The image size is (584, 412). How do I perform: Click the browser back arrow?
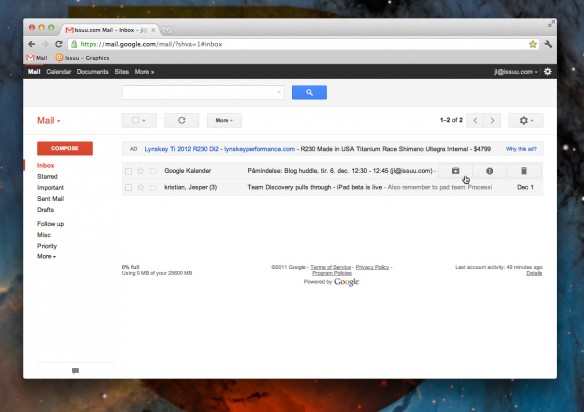coord(32,44)
